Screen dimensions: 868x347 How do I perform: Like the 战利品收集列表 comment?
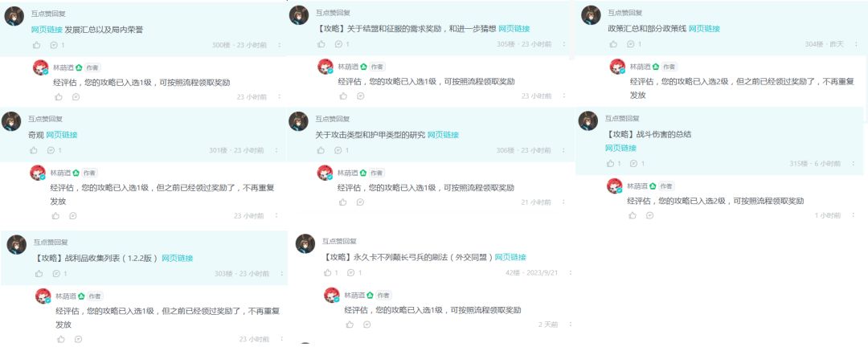coord(39,273)
